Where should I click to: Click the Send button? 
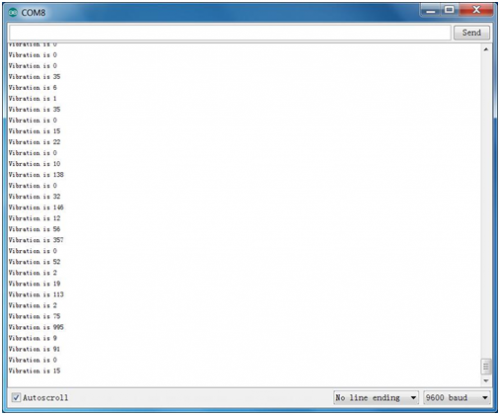tap(471, 33)
